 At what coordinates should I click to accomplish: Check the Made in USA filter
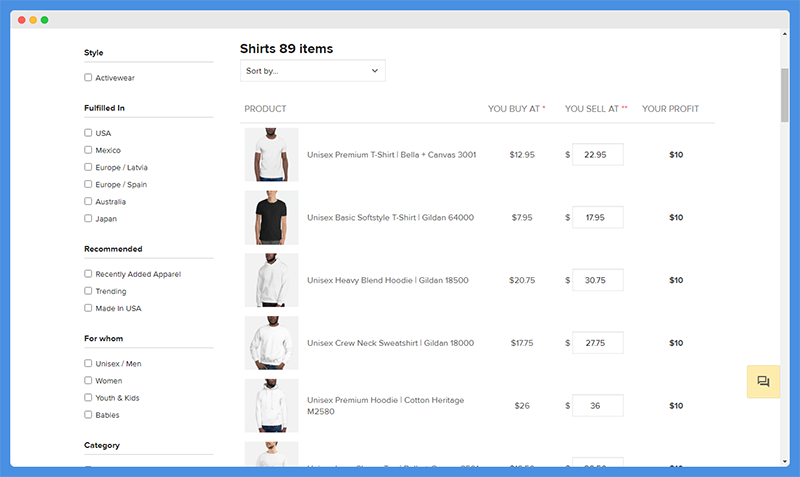point(88,308)
